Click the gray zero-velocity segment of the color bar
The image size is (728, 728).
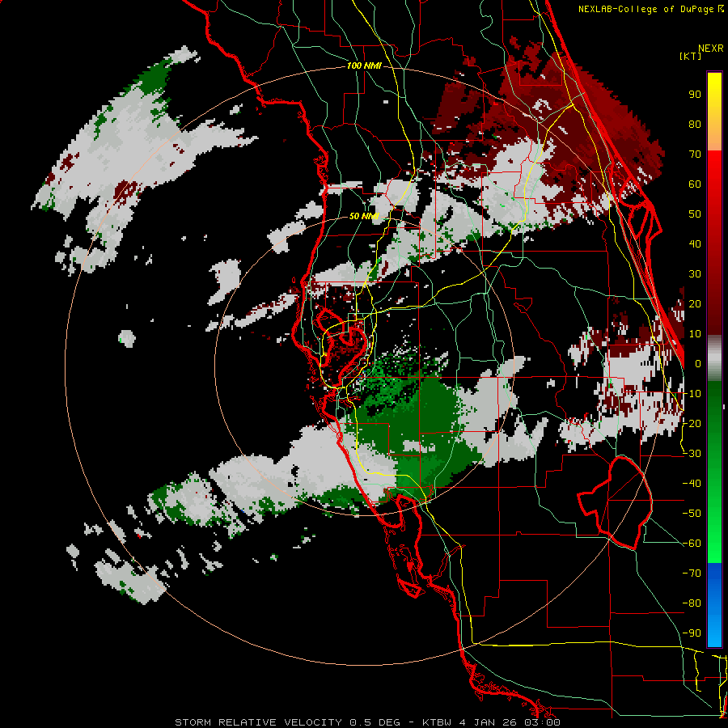(x=714, y=358)
